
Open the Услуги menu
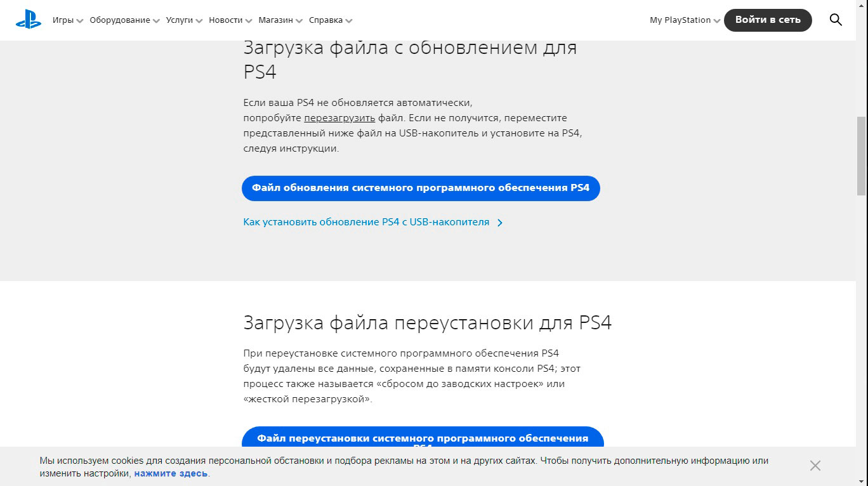click(180, 20)
